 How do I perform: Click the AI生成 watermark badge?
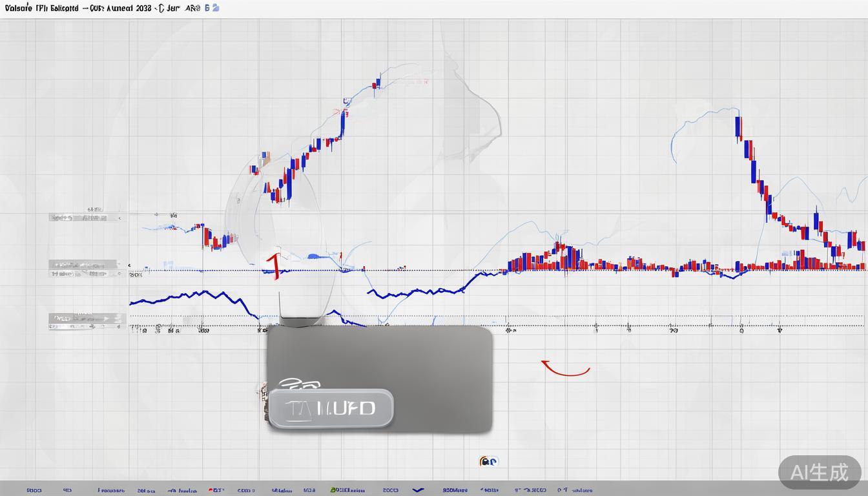820,472
